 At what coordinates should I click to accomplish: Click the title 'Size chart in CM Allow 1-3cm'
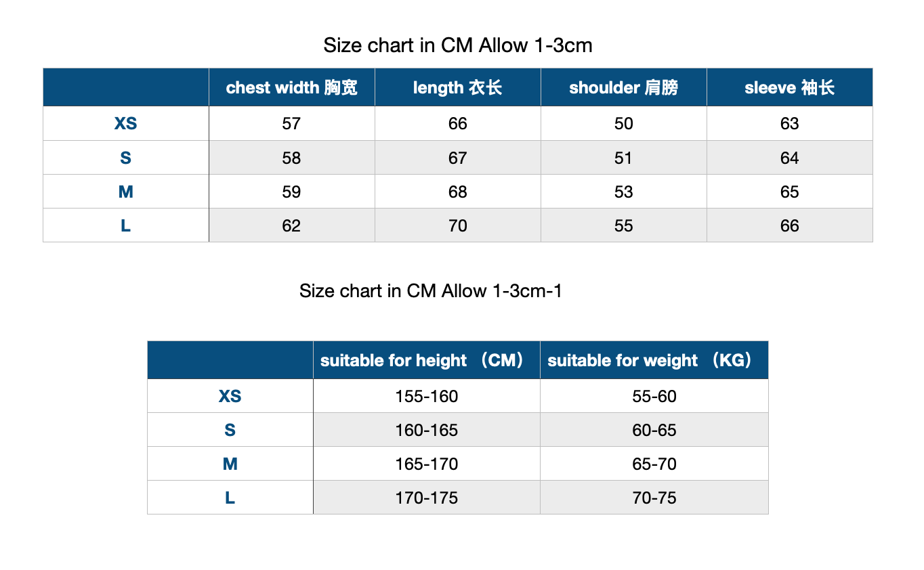[x=458, y=45]
